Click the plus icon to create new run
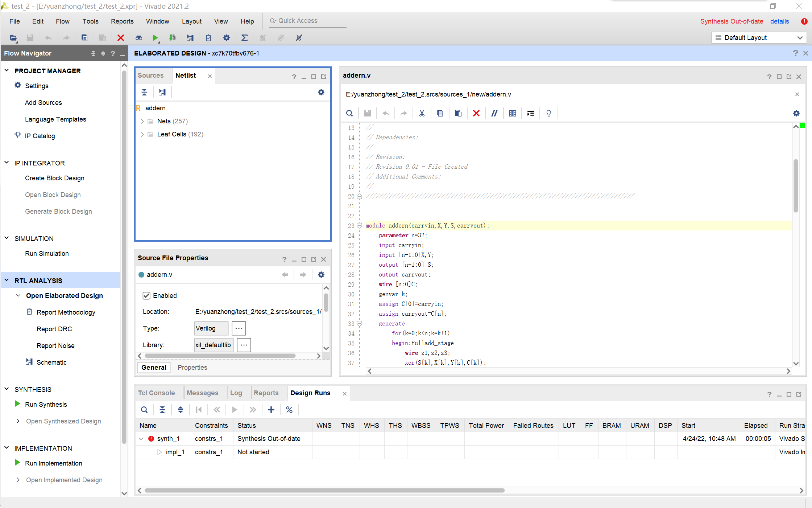Image resolution: width=812 pixels, height=508 pixels. (x=271, y=410)
